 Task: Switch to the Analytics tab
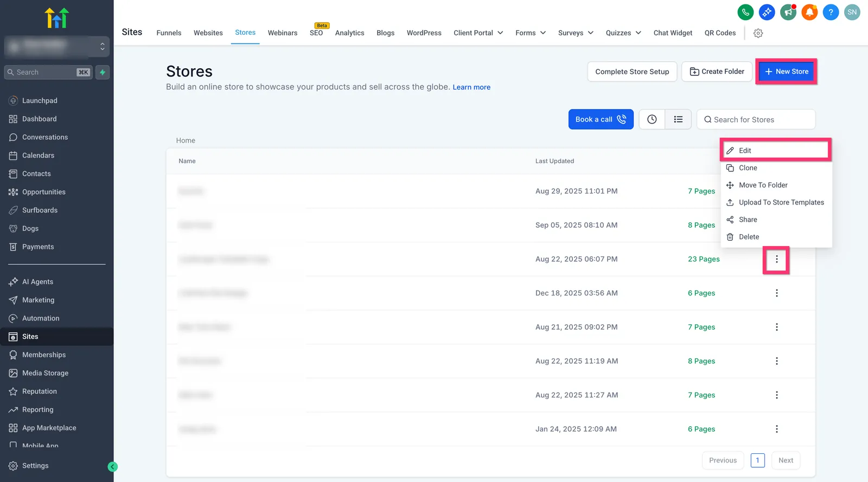pos(350,33)
